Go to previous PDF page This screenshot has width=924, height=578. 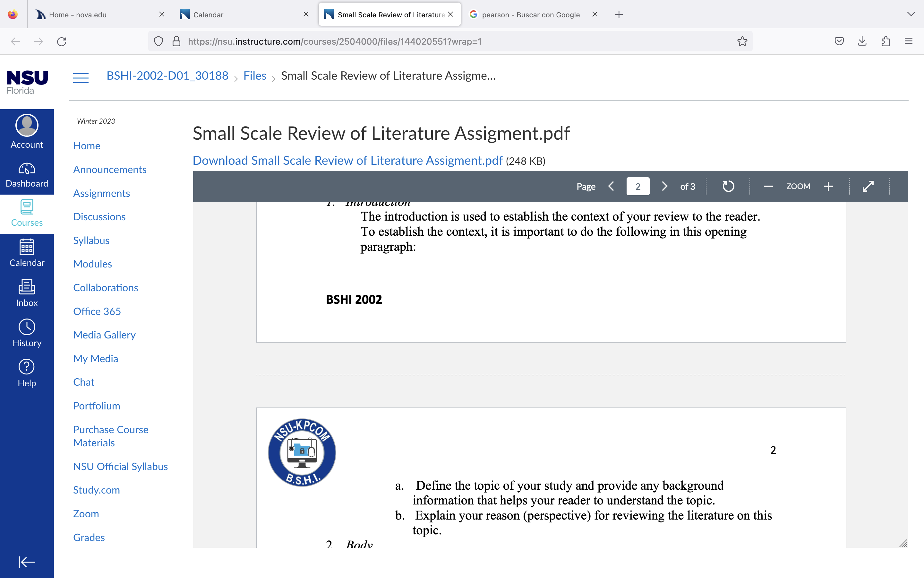[611, 186]
